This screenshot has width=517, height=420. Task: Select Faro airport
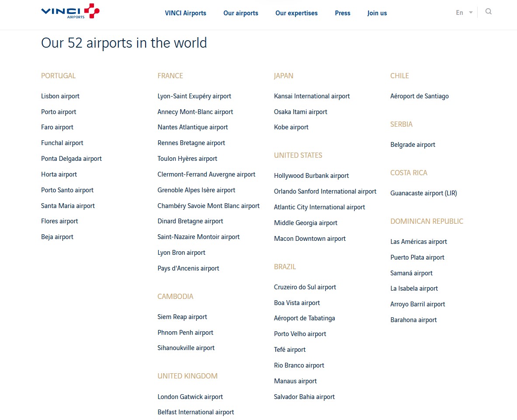point(57,127)
